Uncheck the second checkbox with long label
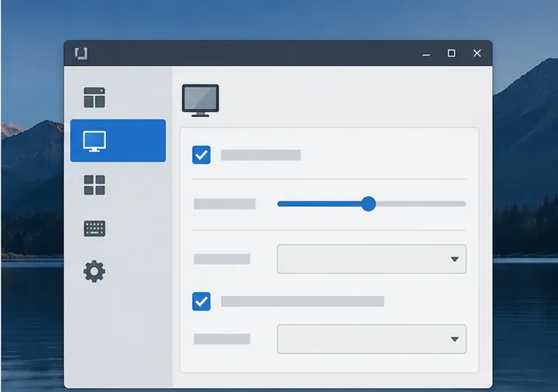The width and height of the screenshot is (558, 392). [201, 301]
